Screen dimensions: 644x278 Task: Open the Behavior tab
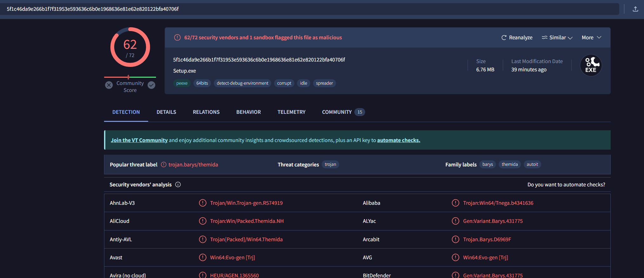(248, 112)
